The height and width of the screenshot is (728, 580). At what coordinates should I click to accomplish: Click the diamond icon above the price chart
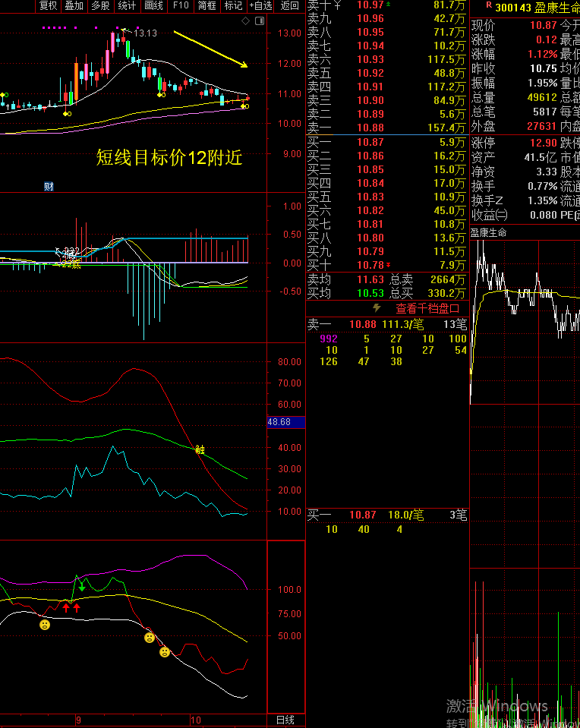click(245, 21)
